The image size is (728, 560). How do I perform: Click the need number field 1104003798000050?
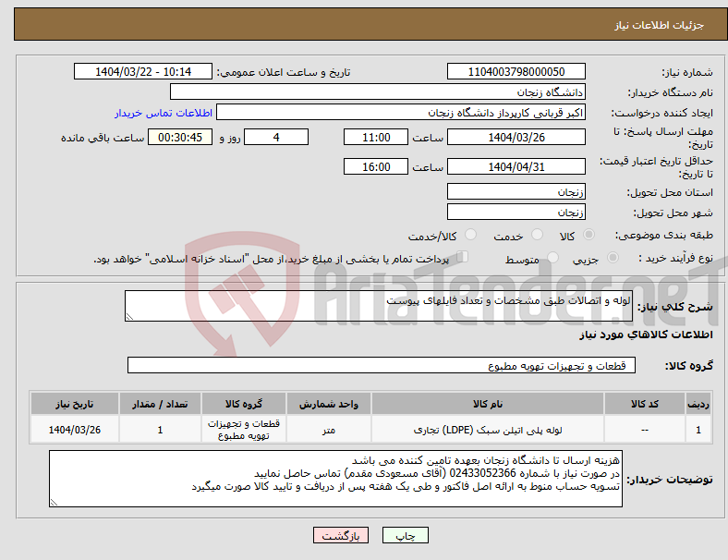[x=516, y=71]
